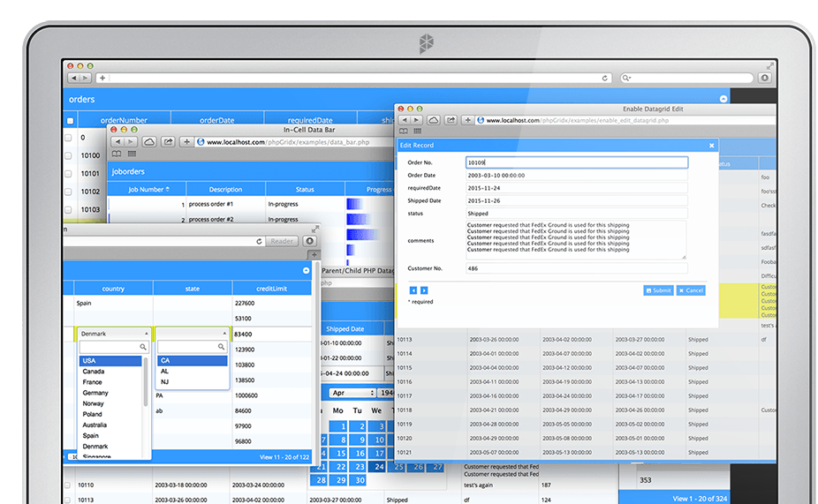818x504 pixels.
Task: Submit the Edit Record form
Action: pyautogui.click(x=658, y=290)
